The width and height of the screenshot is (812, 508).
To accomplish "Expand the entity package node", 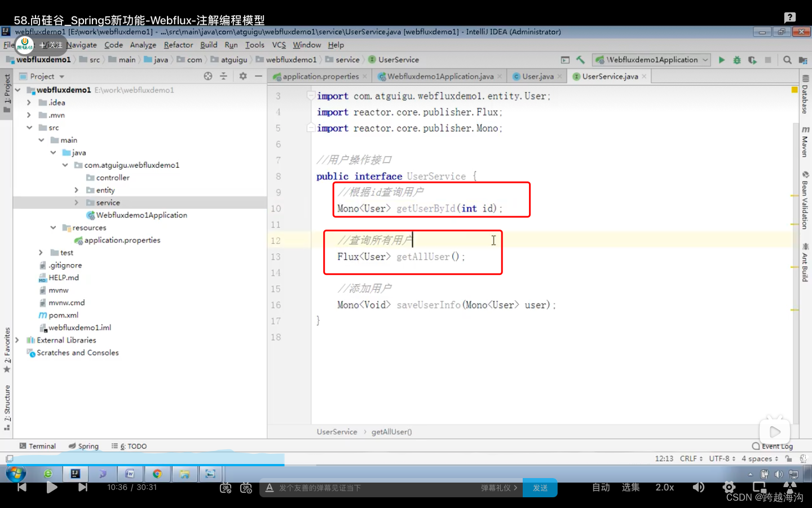I will pyautogui.click(x=77, y=190).
